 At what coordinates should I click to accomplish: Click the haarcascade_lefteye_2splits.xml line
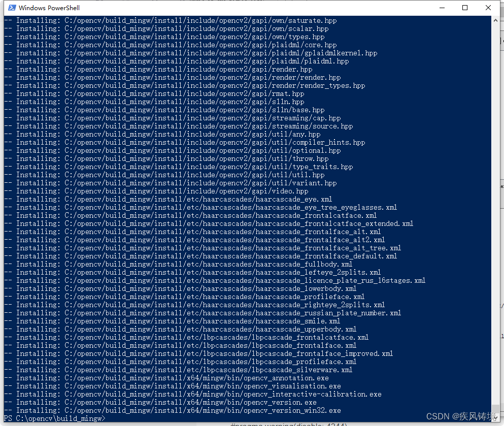[x=192, y=272]
